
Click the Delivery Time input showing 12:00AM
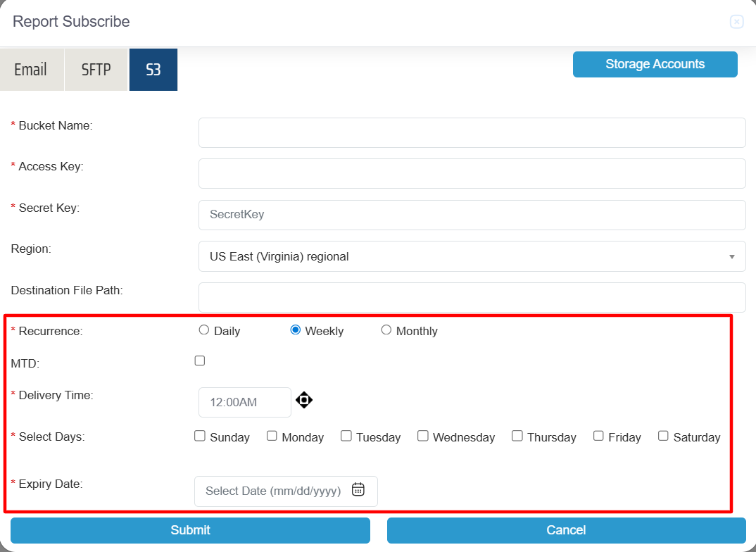245,402
